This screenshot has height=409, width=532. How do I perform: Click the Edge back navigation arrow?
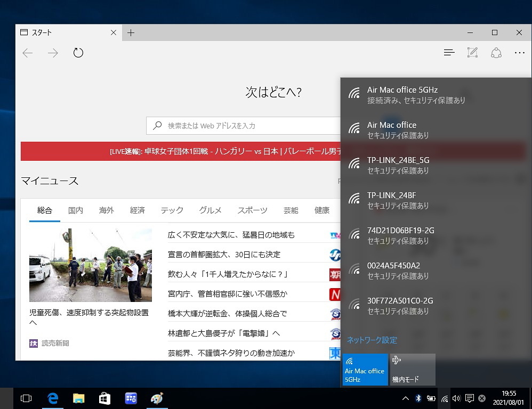tap(28, 53)
